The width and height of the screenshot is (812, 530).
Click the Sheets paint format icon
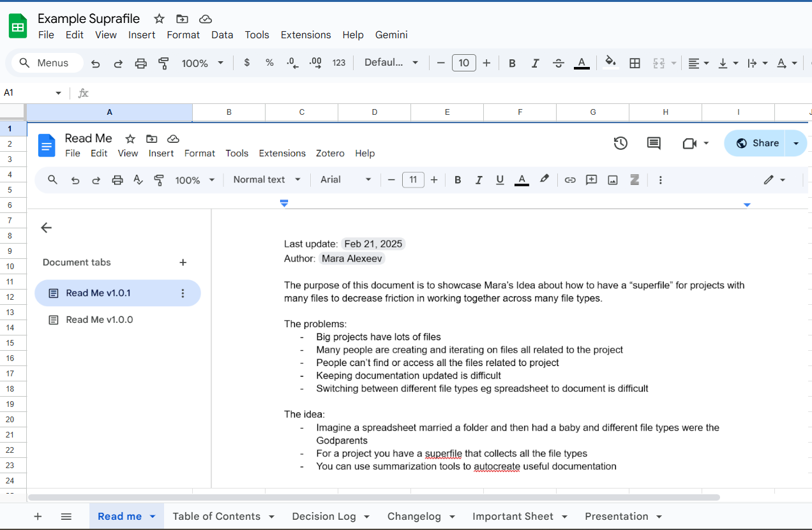(x=163, y=63)
